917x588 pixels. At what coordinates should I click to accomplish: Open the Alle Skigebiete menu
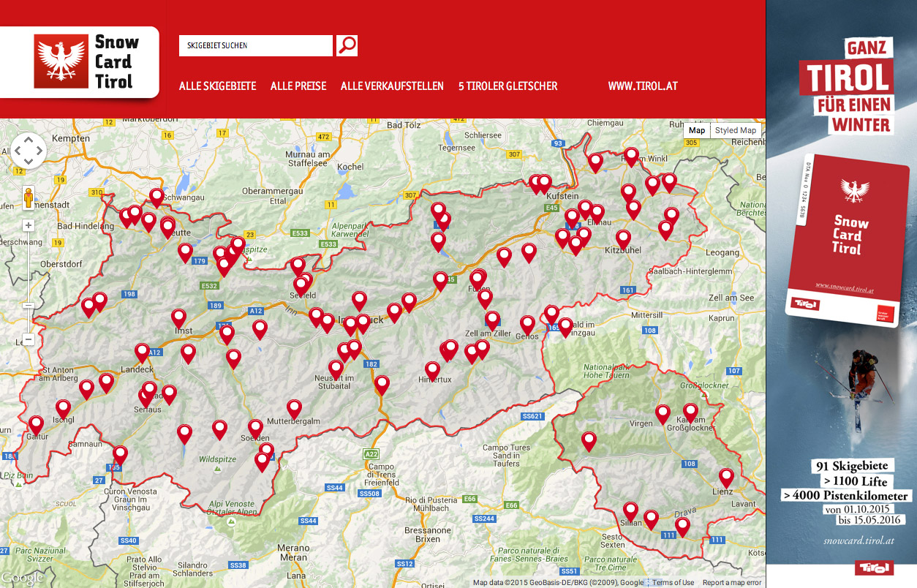pyautogui.click(x=217, y=86)
